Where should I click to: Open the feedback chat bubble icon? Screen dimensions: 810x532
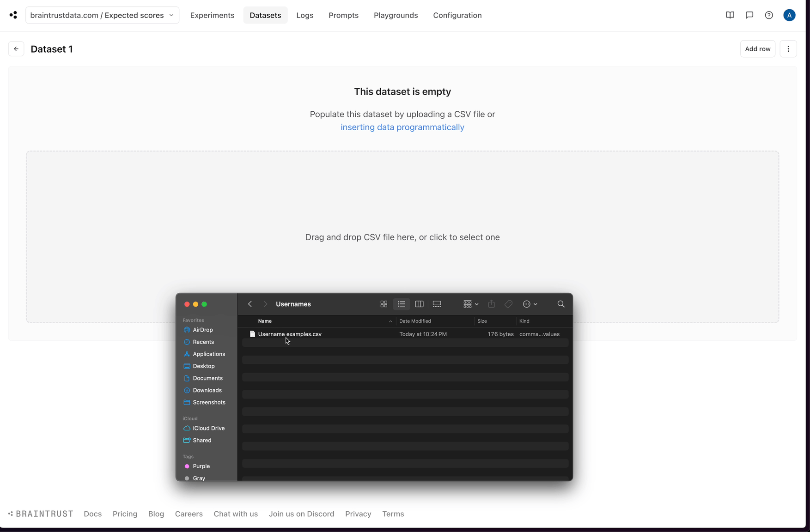749,15
